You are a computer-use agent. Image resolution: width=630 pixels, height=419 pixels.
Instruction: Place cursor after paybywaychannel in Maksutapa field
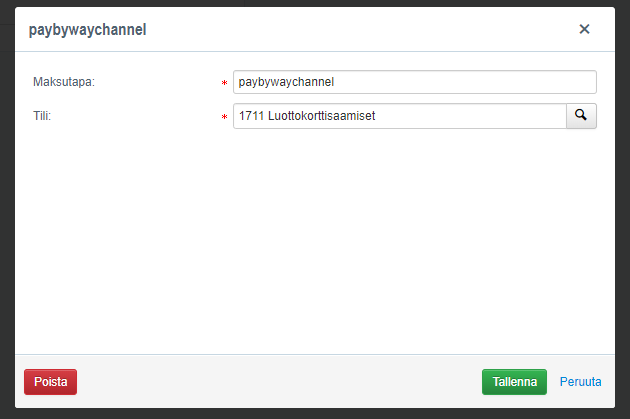point(335,82)
